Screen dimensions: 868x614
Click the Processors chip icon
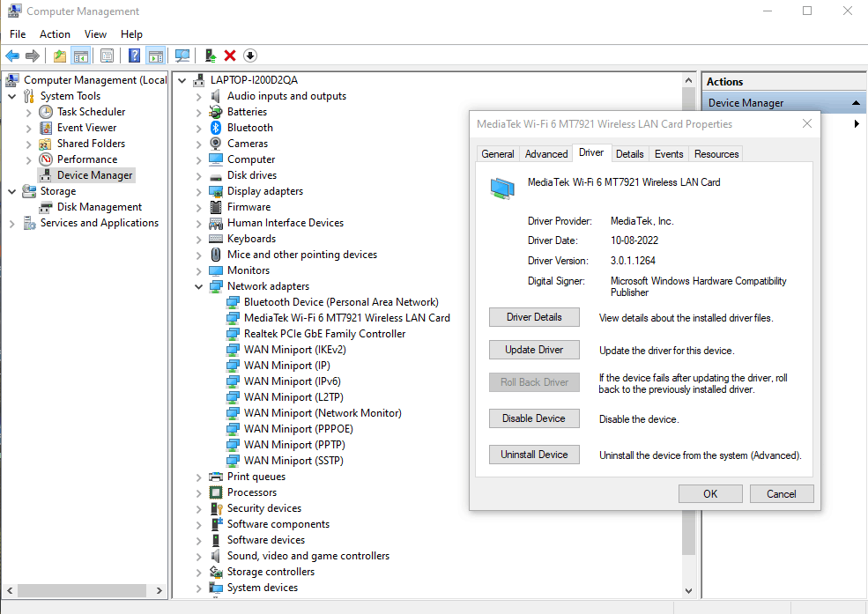[216, 492]
